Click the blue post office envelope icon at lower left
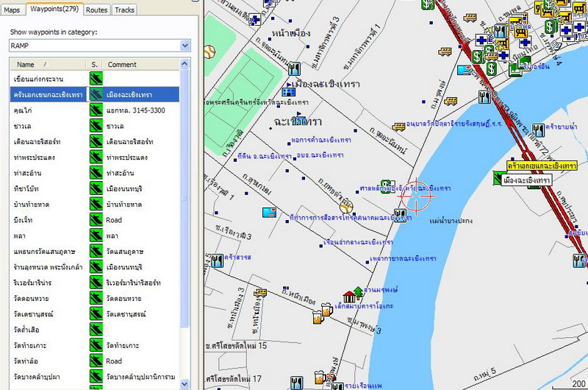588x390 pixels. click(x=268, y=213)
